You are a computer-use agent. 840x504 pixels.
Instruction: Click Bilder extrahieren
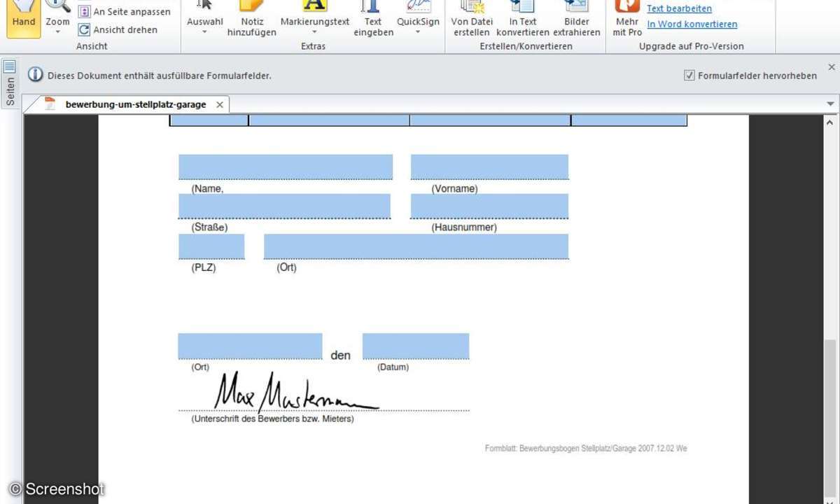tap(577, 19)
